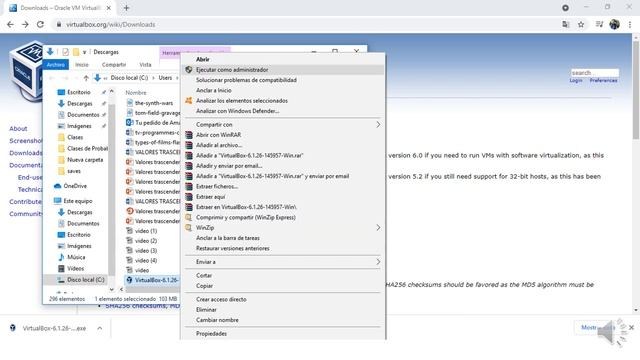Open the Inicio ribbon tab
640x360 pixels.
point(82,64)
